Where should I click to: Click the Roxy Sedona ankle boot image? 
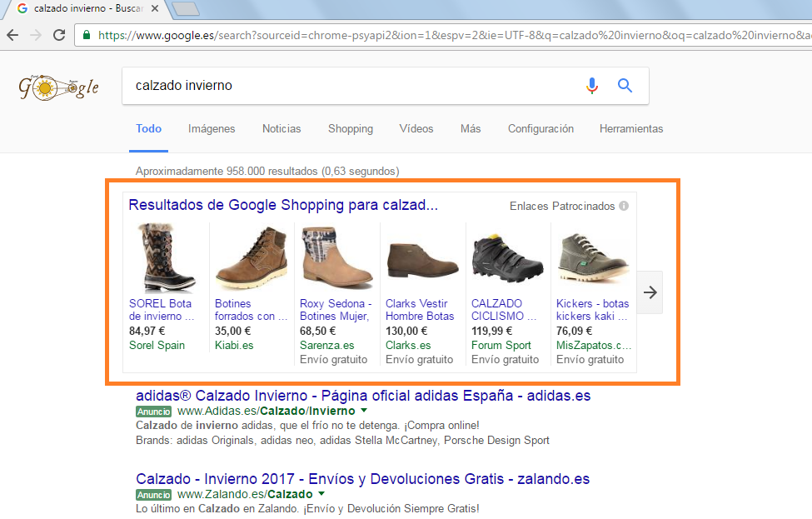(336, 257)
